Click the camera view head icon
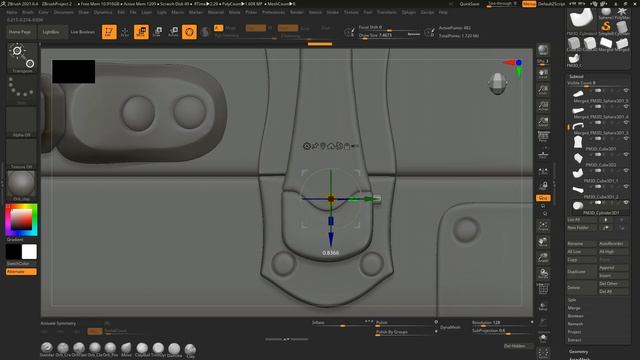Image resolution: width=640 pixels, height=360 pixels. [498, 84]
